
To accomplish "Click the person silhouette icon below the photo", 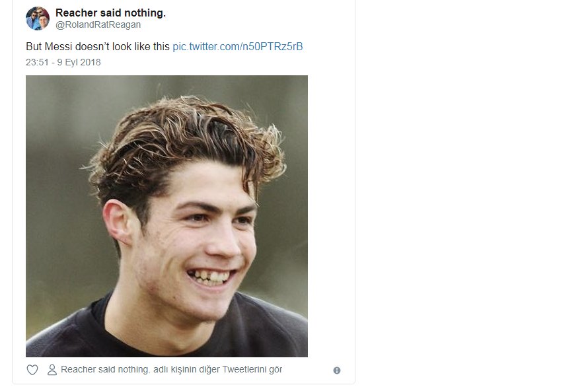I will coord(52,370).
